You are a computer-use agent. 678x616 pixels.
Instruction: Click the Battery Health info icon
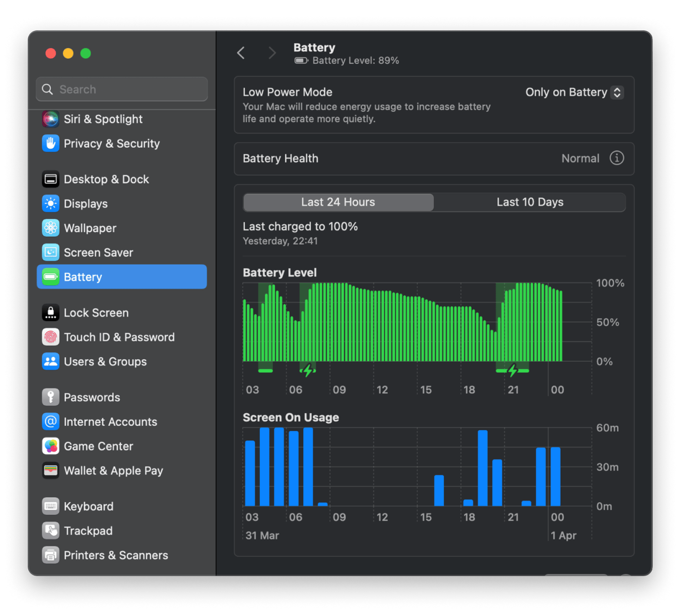[x=616, y=158]
